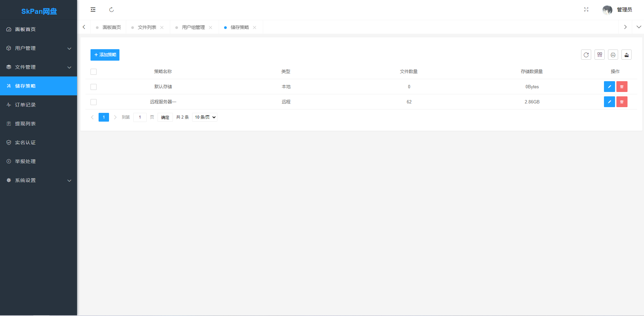Viewport: 644px width, 316px height.
Task: Select the 远程服务器一 row checkbox
Action: coord(94,102)
